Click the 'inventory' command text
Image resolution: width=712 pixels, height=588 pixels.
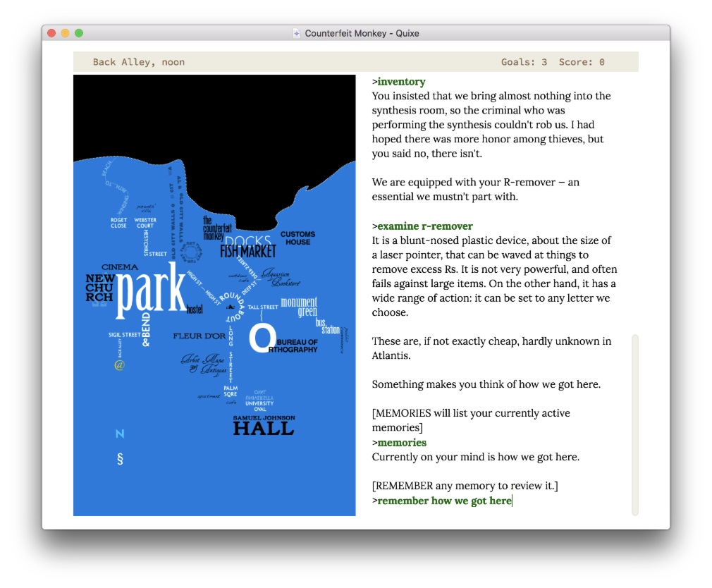(401, 82)
